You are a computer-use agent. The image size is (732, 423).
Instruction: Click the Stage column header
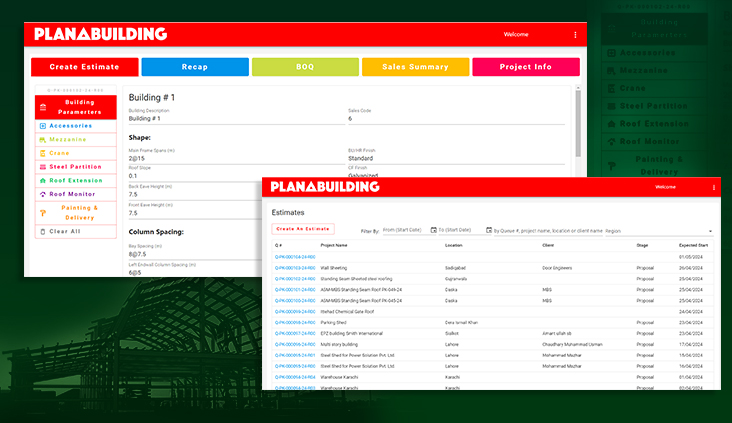(642, 246)
